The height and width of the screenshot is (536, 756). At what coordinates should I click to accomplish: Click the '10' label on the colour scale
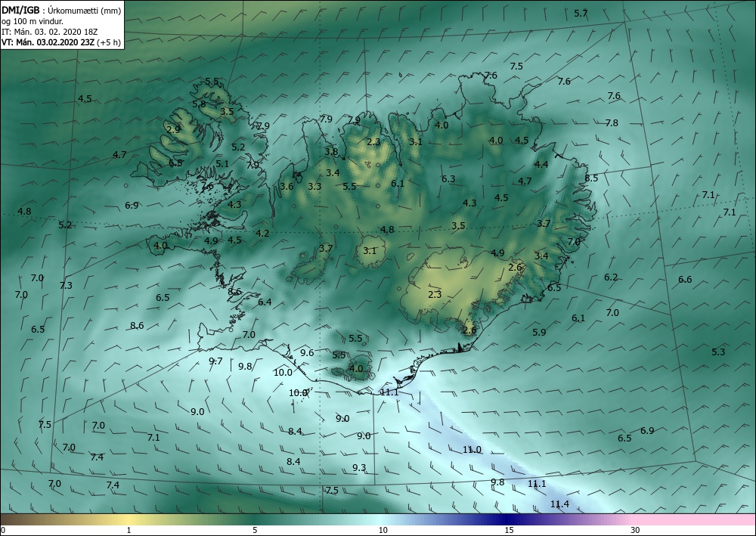383,531
